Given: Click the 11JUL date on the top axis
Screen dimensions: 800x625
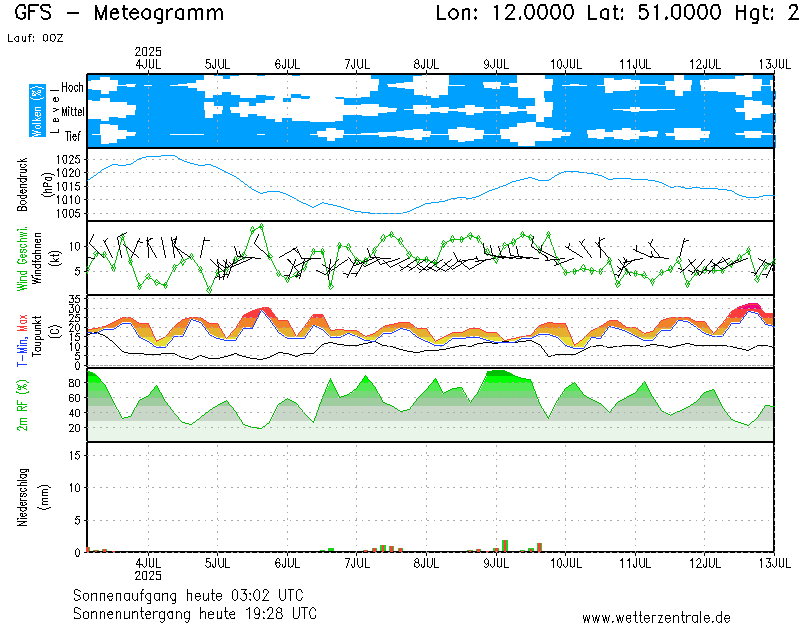Looking at the screenshot, I should pos(635,65).
